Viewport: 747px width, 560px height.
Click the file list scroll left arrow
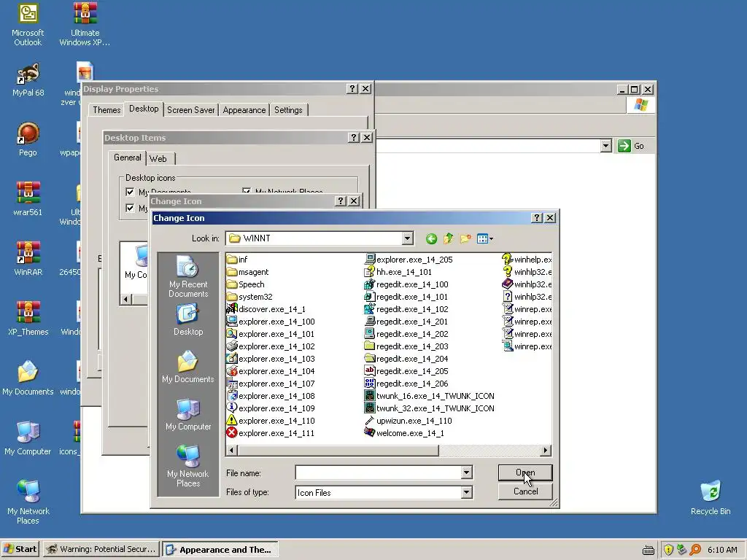232,450
